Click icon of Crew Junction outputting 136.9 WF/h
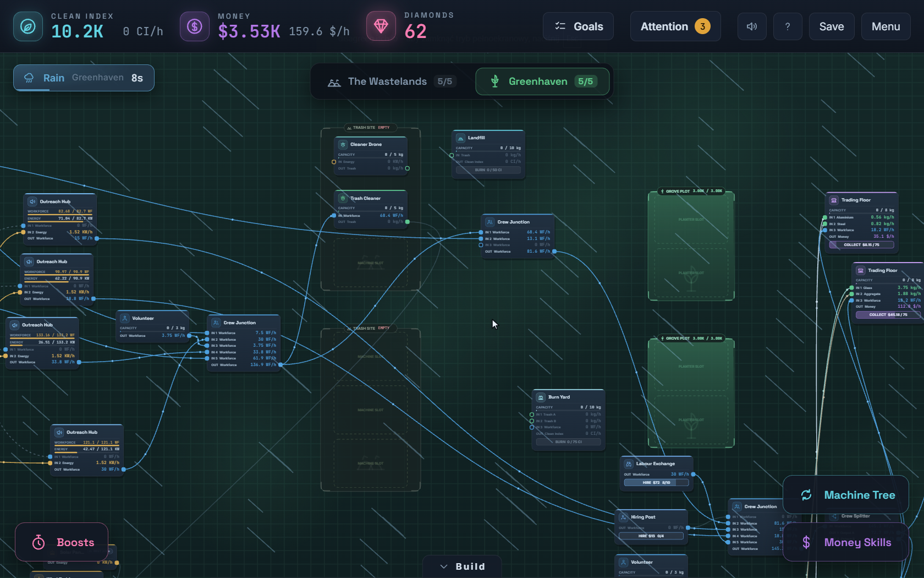The height and width of the screenshot is (578, 924). pyautogui.click(x=216, y=323)
